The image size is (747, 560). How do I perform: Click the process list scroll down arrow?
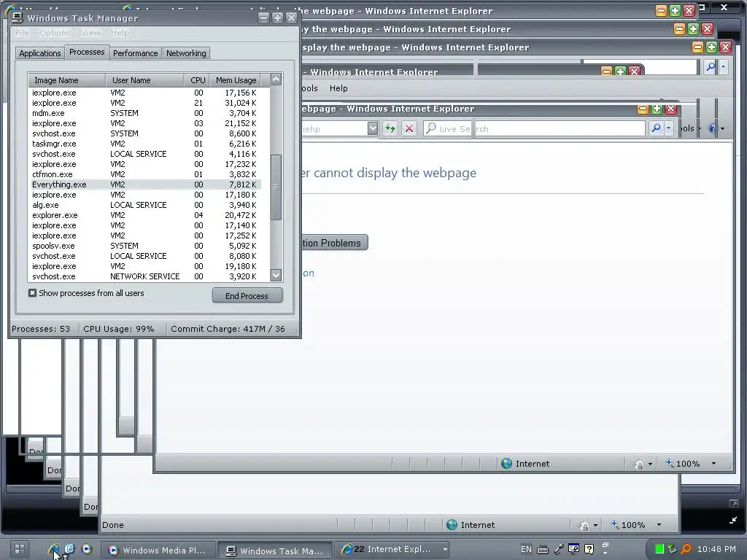click(x=276, y=275)
